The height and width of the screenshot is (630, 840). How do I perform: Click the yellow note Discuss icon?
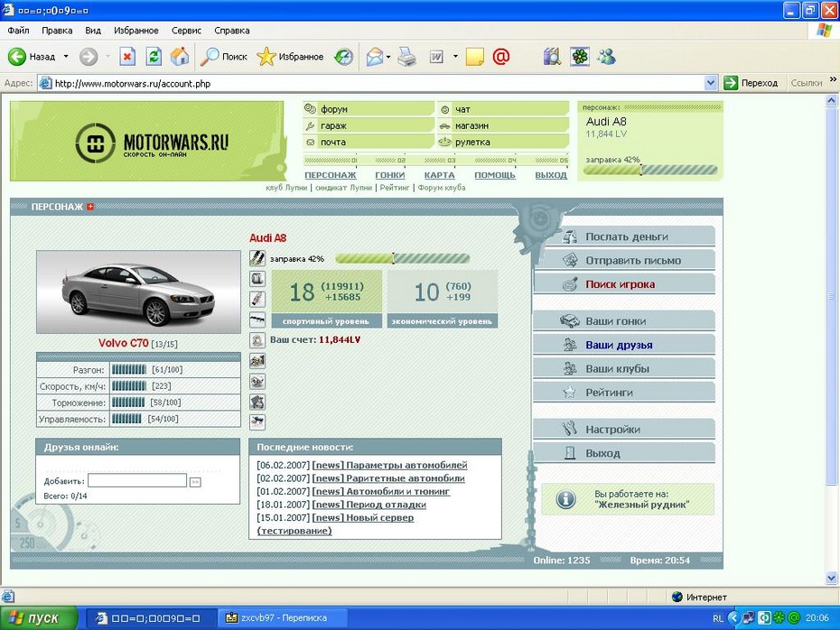[474, 56]
